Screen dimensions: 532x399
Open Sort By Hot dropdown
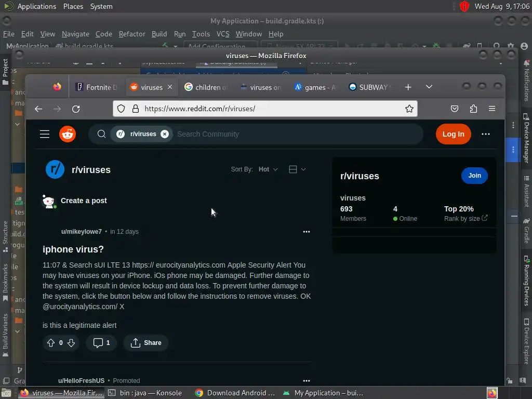pyautogui.click(x=268, y=169)
